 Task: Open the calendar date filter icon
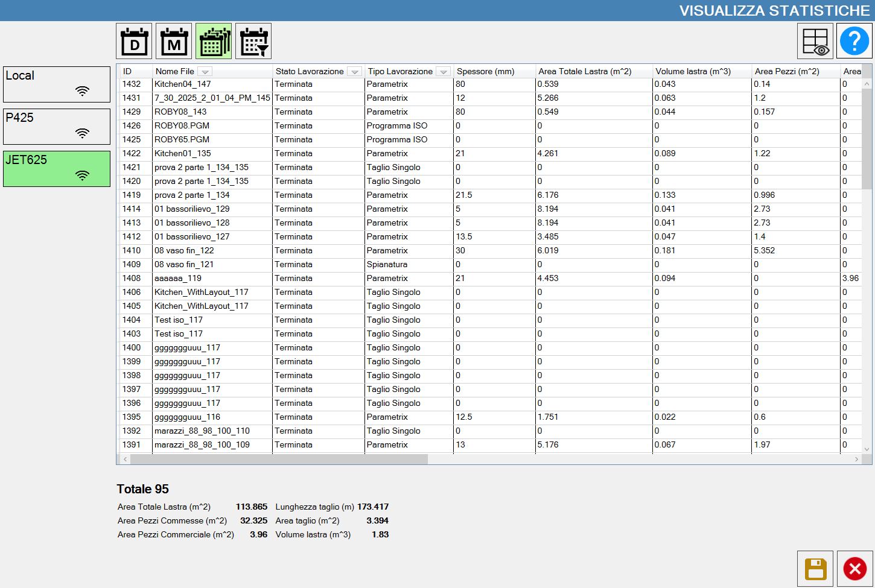click(x=253, y=41)
